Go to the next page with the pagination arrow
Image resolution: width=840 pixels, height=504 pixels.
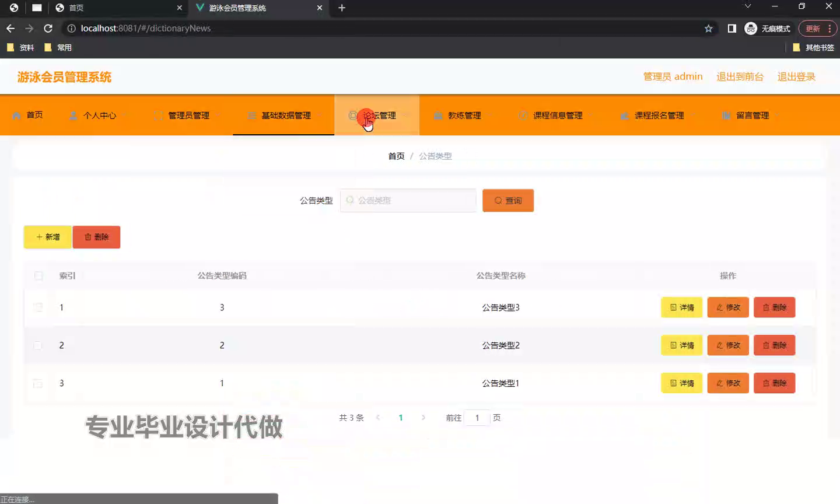tap(423, 418)
